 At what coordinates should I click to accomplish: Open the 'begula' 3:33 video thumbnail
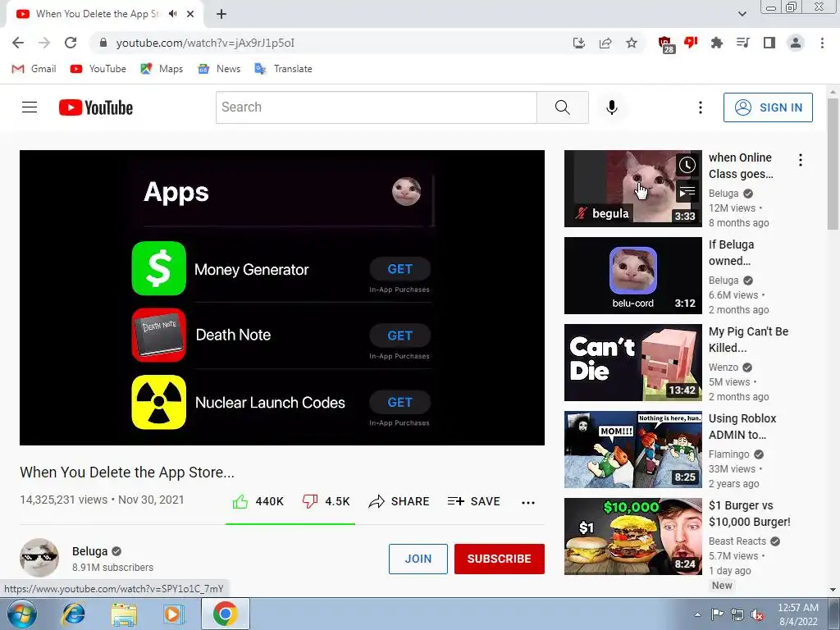(632, 189)
